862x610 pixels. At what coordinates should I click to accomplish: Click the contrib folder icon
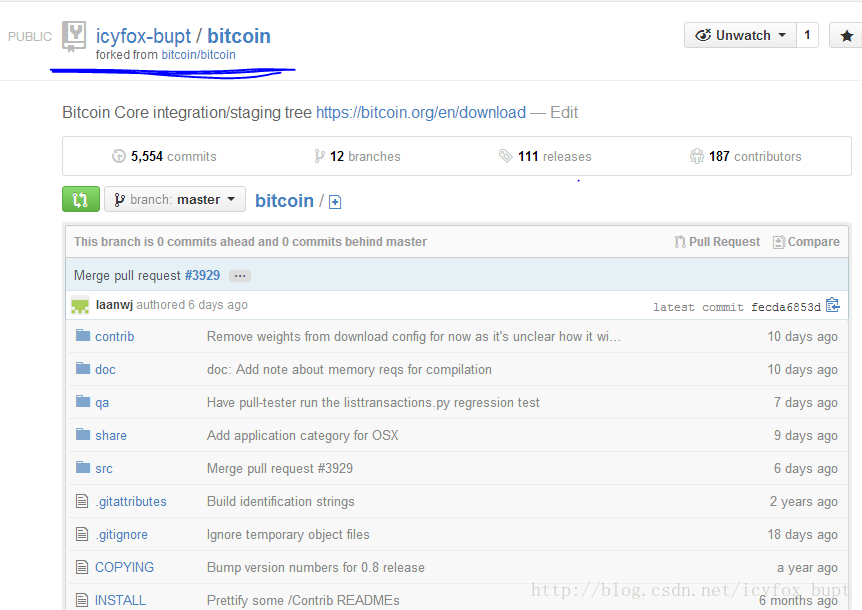coord(83,335)
